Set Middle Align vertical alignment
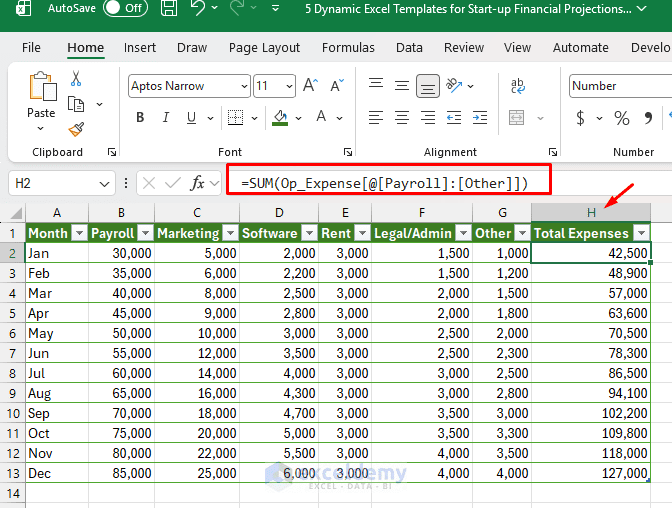The width and height of the screenshot is (672, 508). click(402, 86)
